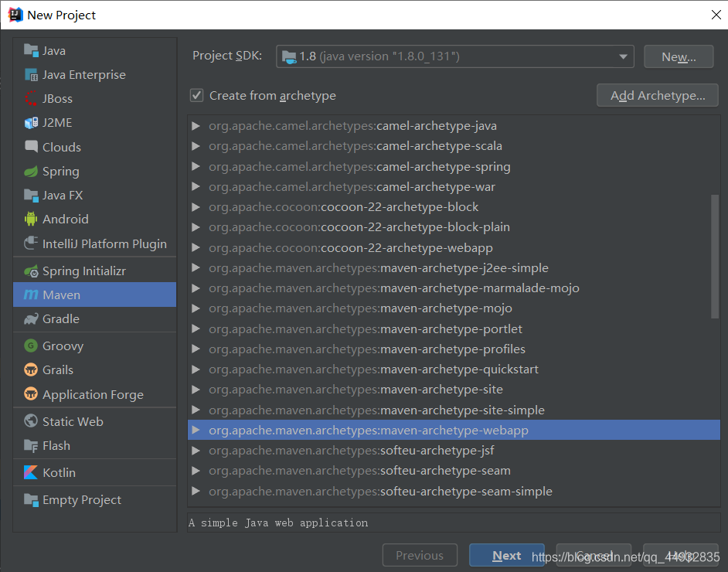Click the archetype list vertical scrollbar
728x572 pixels.
715,257
